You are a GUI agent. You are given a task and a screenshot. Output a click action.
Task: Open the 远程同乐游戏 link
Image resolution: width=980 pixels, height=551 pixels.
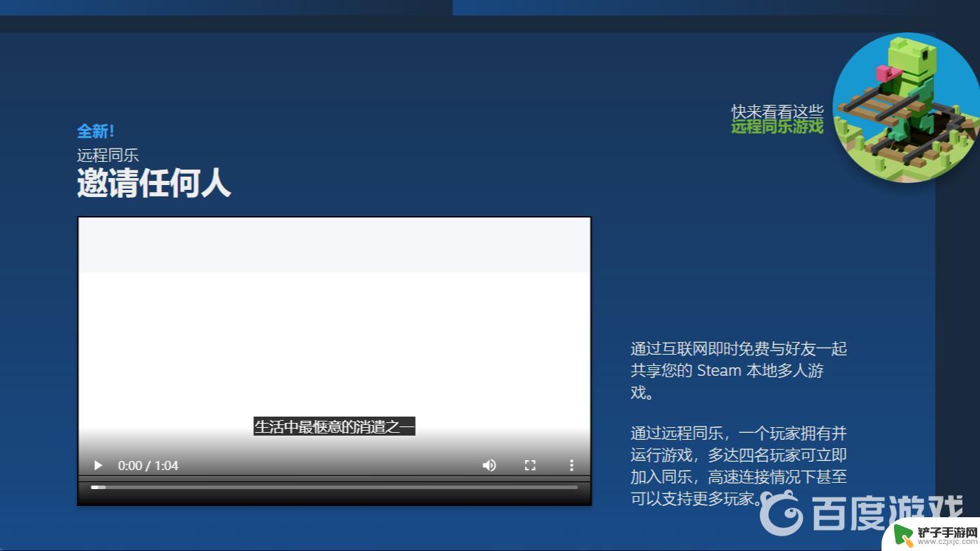pyautogui.click(x=777, y=127)
